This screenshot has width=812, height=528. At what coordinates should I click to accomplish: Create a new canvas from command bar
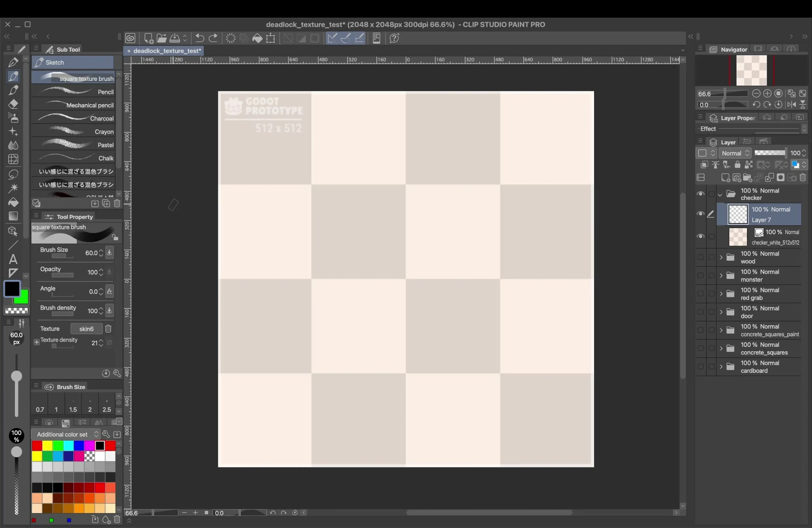pos(148,38)
